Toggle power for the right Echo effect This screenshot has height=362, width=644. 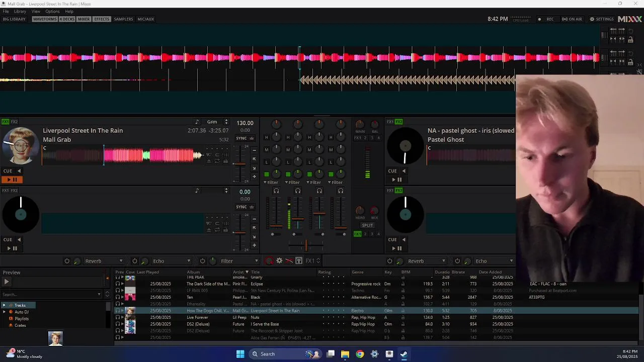point(457,261)
